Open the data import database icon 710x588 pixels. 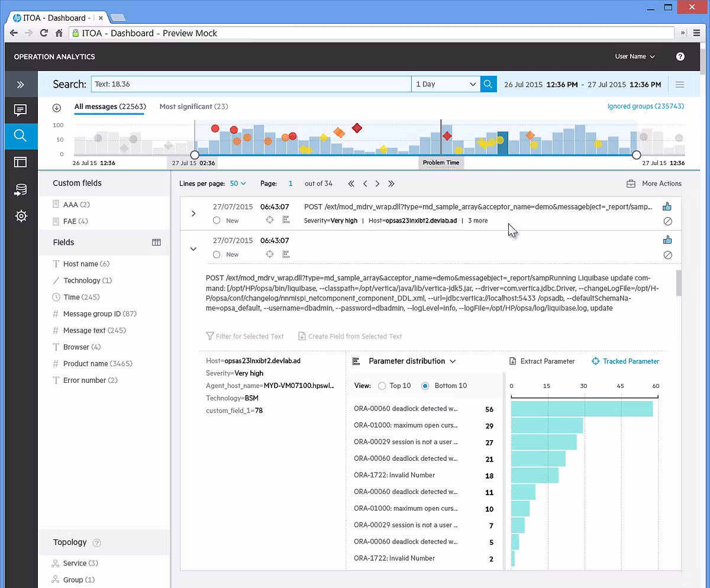(x=21, y=190)
